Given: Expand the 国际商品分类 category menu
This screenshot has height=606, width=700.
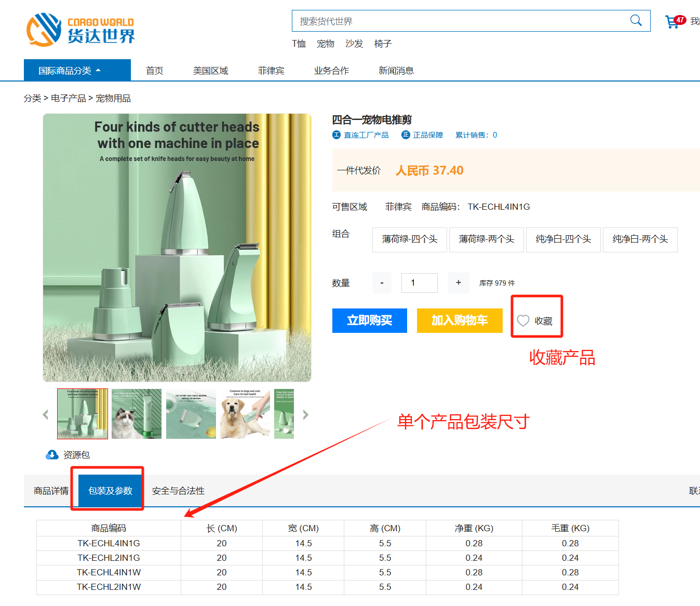Looking at the screenshot, I should [x=77, y=70].
